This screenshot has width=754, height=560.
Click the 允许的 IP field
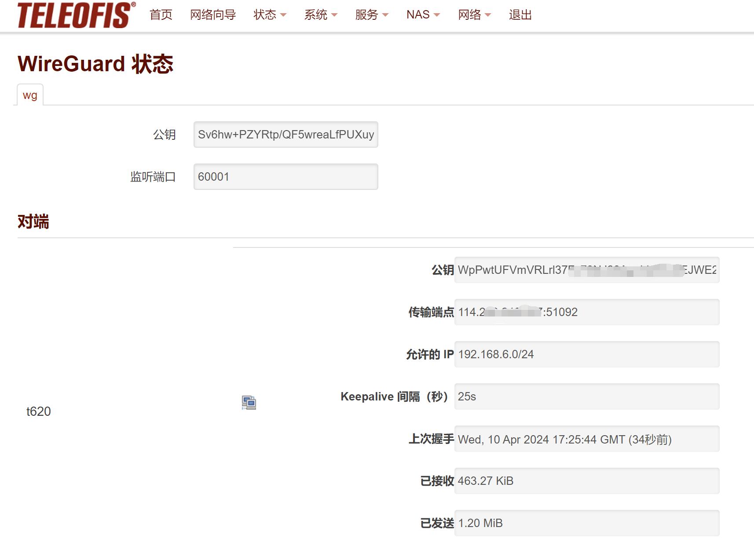[586, 354]
